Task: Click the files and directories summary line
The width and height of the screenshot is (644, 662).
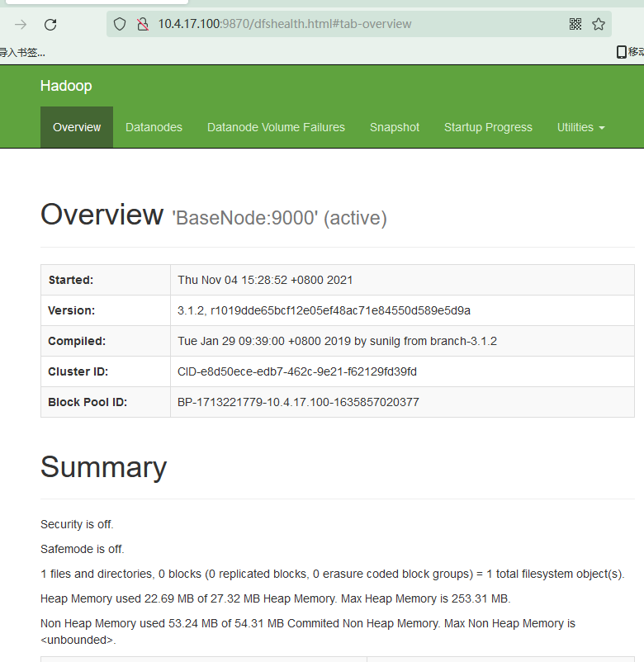Action: (x=333, y=574)
